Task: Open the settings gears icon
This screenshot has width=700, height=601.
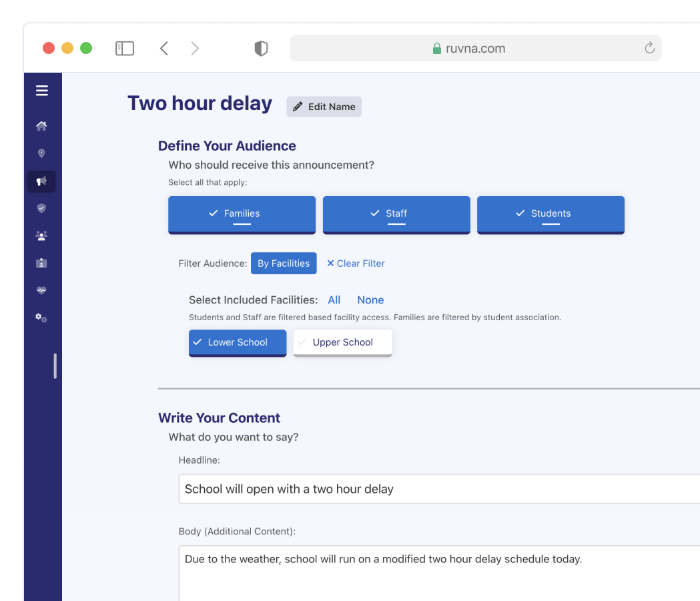Action: coord(41,318)
